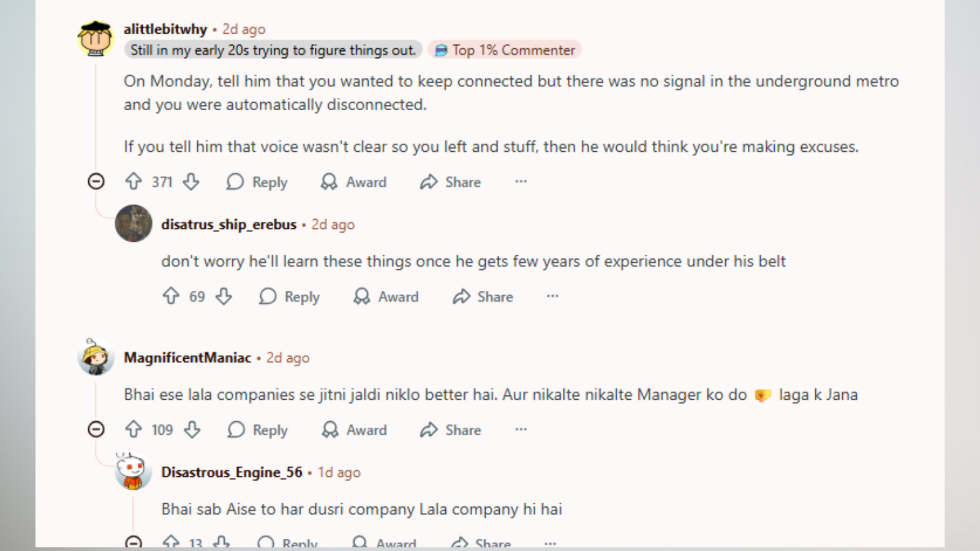Upvote disatrus_ship_erebus's reply with 69 votes

pyautogui.click(x=171, y=296)
